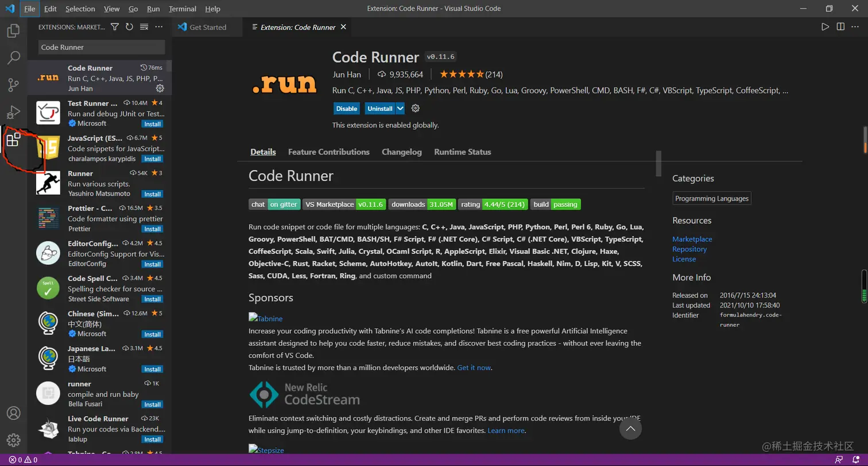Open errors and warnings in status bar
This screenshot has height=466, width=868.
point(23,460)
